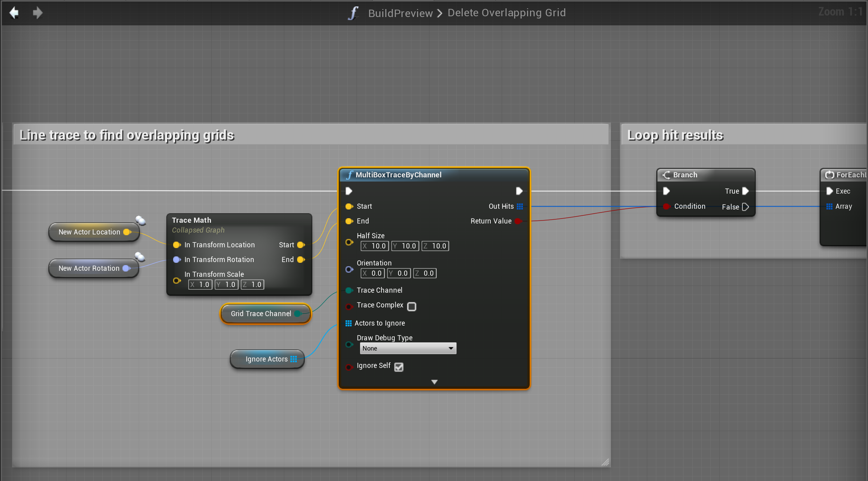Screen dimensions: 868x481
Task: Uncheck the Ignore Self checkbox
Action: (x=399, y=367)
